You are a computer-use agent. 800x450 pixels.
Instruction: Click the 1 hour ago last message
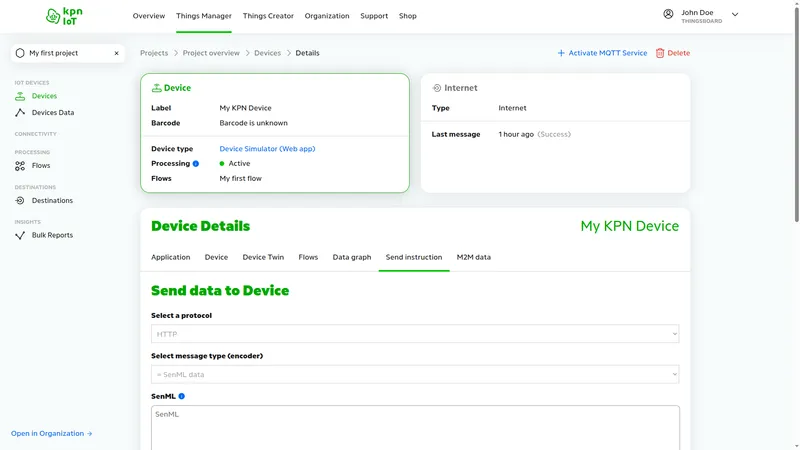pyautogui.click(x=516, y=135)
